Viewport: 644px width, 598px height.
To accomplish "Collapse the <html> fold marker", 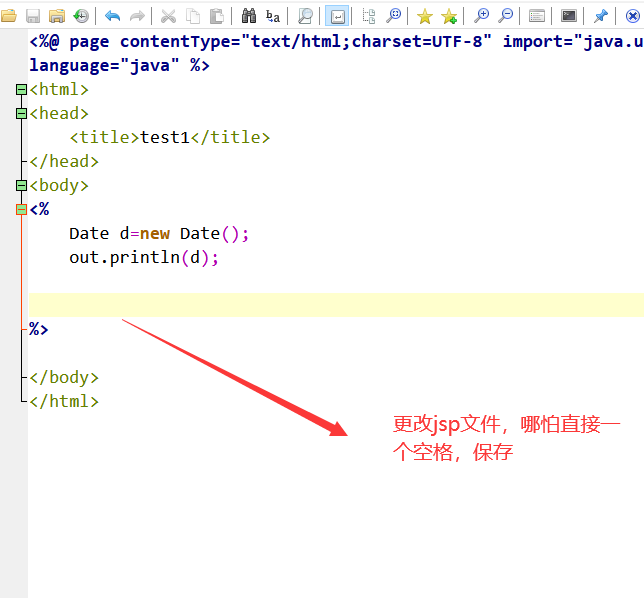I will tap(21, 90).
